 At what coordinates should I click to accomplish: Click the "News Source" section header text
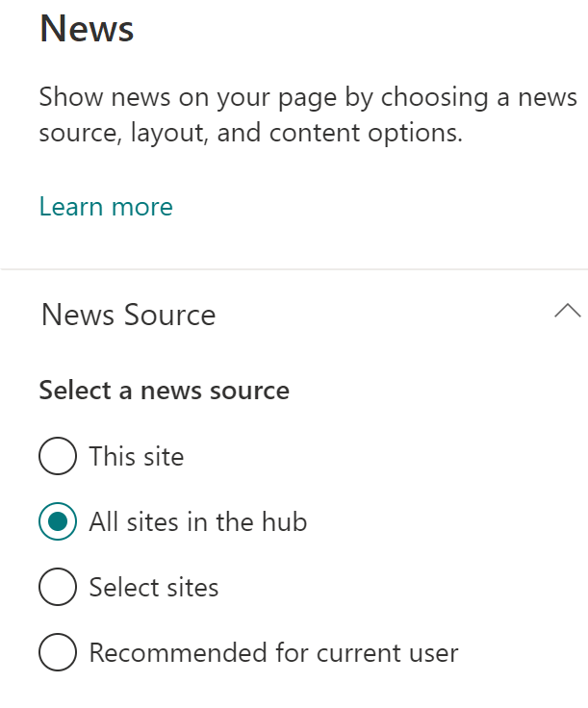click(128, 315)
